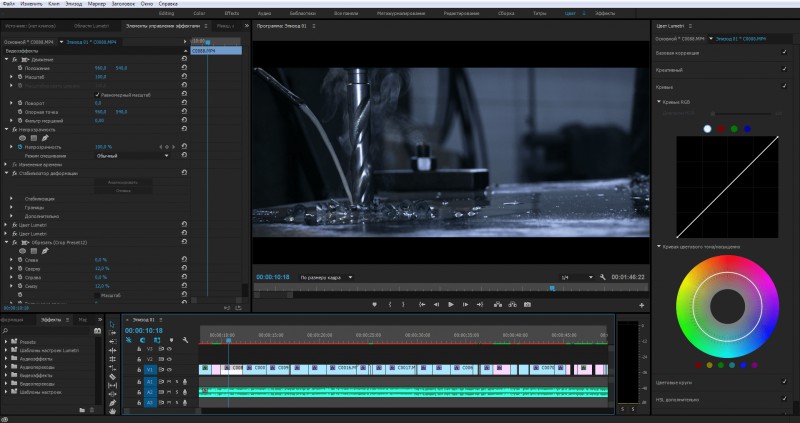Open the Режим смешения dropdown
The width and height of the screenshot is (800, 423).
coord(132,155)
